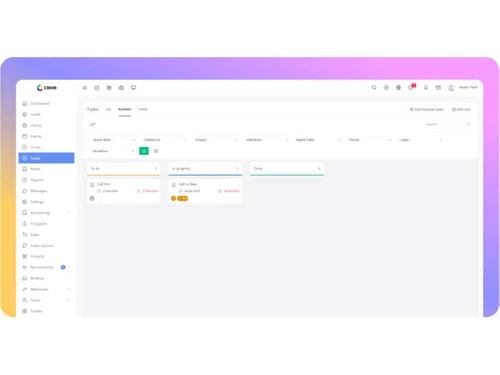
Task: Open To do in the sidebar
Action: 46,147
